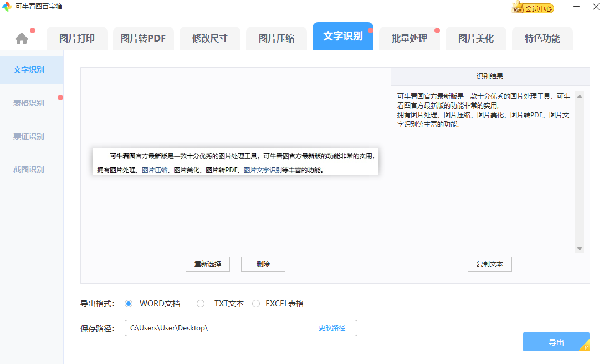604x364 pixels.
Task: Click the 重新选择 button
Action: click(x=208, y=264)
